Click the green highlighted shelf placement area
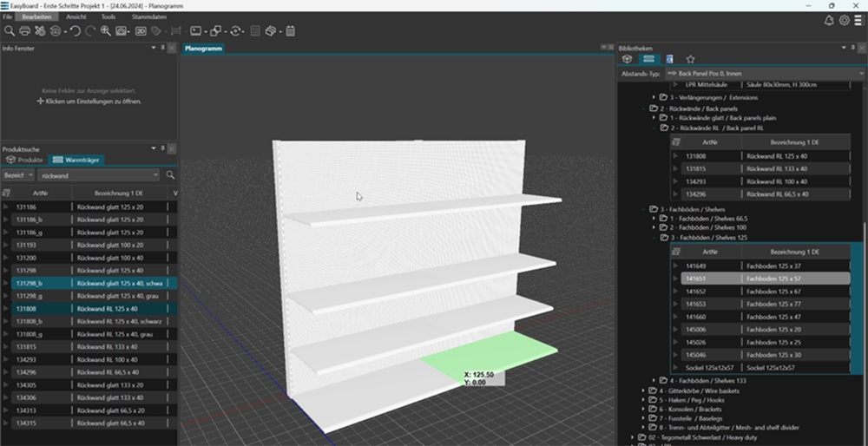Screen dimensions: 868x446 coord(490,354)
